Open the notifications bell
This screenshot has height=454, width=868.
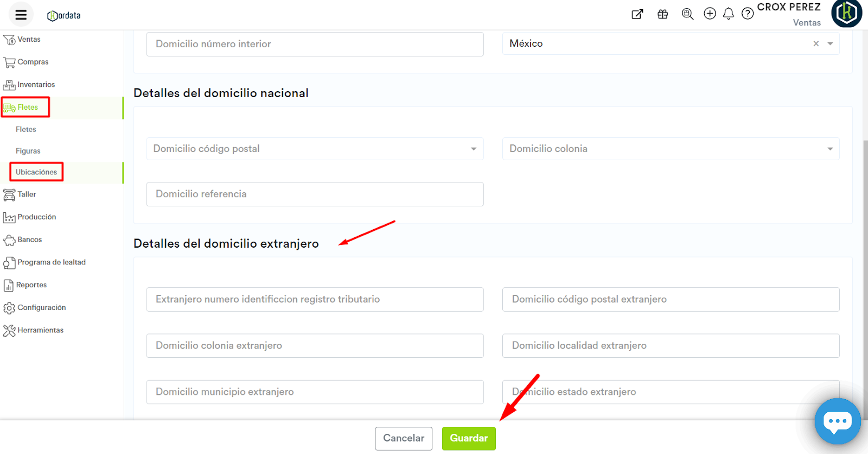point(729,14)
